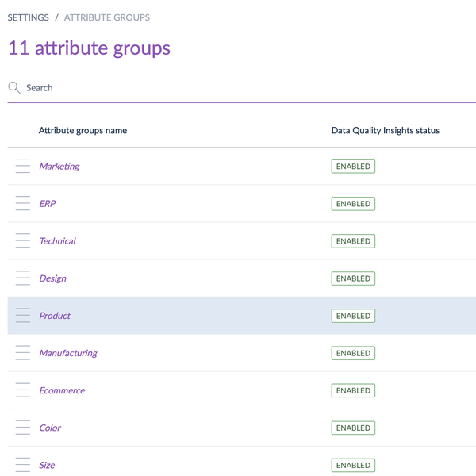Click the Size row drag handle
476x476 pixels.
[x=23, y=465]
